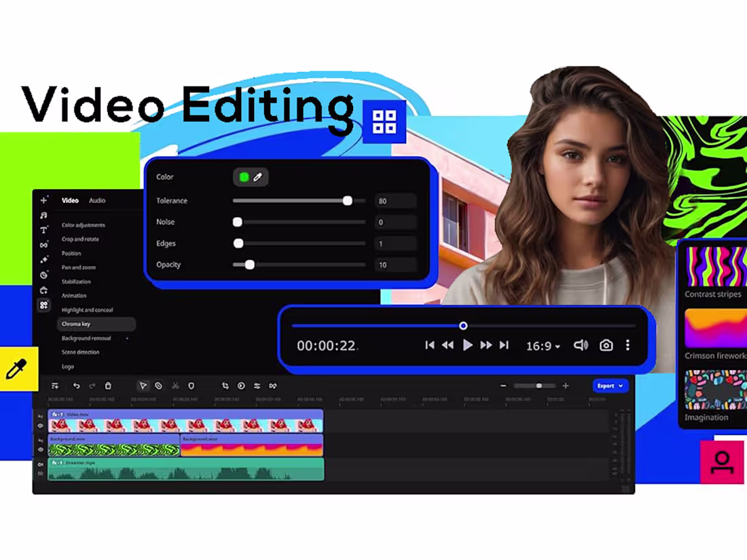Select Background removal from the Video menu
The height and width of the screenshot is (560, 747).
[x=85, y=338]
